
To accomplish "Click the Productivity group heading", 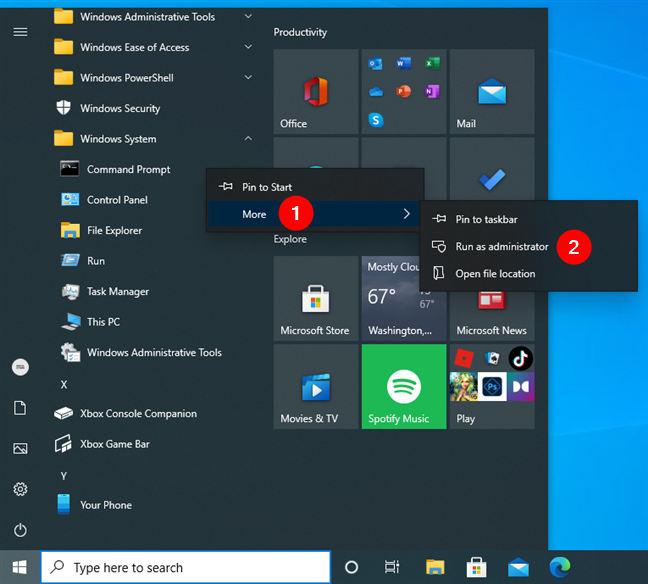I will point(300,32).
